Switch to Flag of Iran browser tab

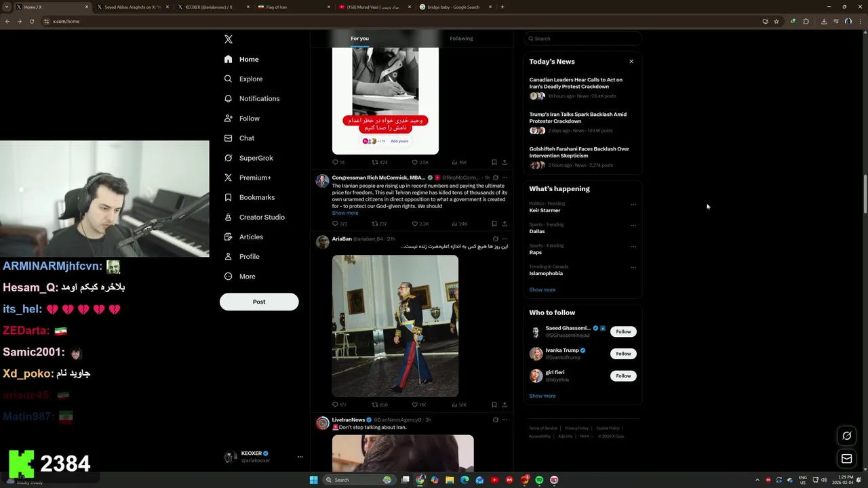[293, 7]
